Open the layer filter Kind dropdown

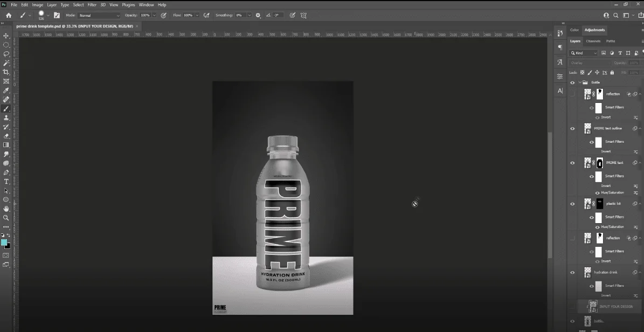[x=583, y=53]
